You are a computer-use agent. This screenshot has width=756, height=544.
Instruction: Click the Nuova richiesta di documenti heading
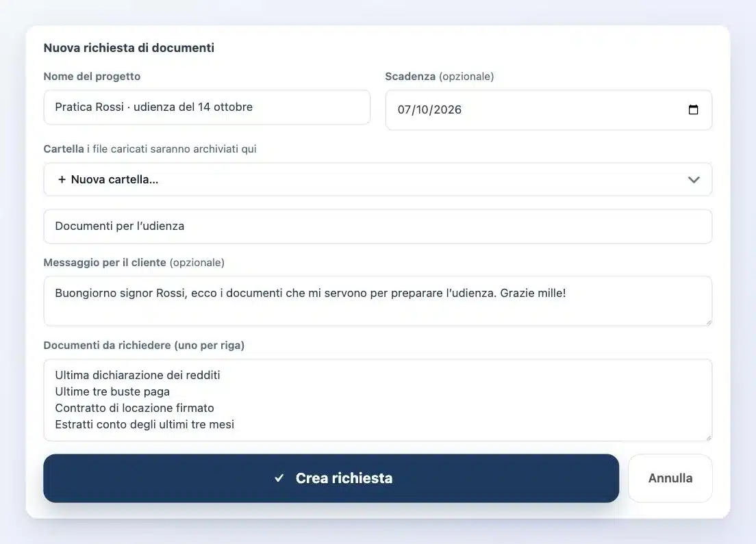129,48
